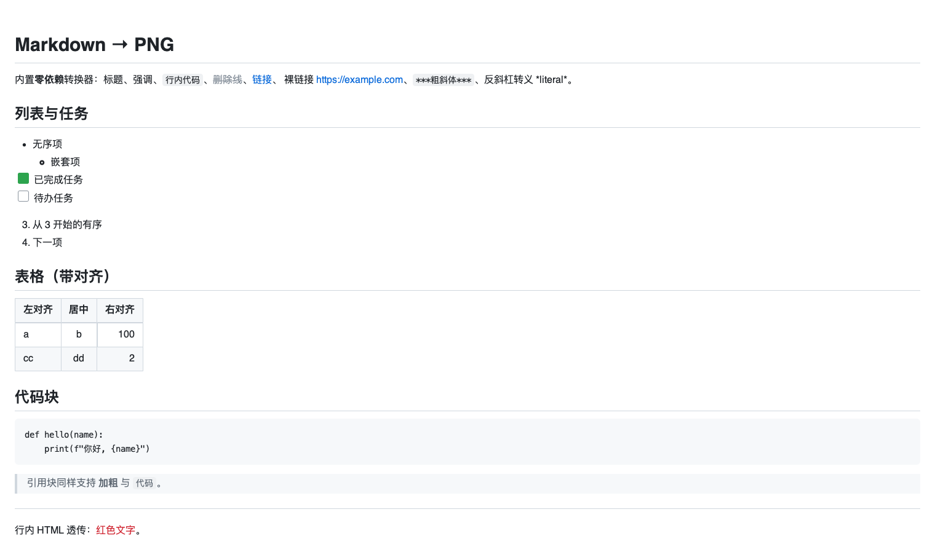Click table cell 2
The width and height of the screenshot is (935, 560).
pyautogui.click(x=120, y=358)
